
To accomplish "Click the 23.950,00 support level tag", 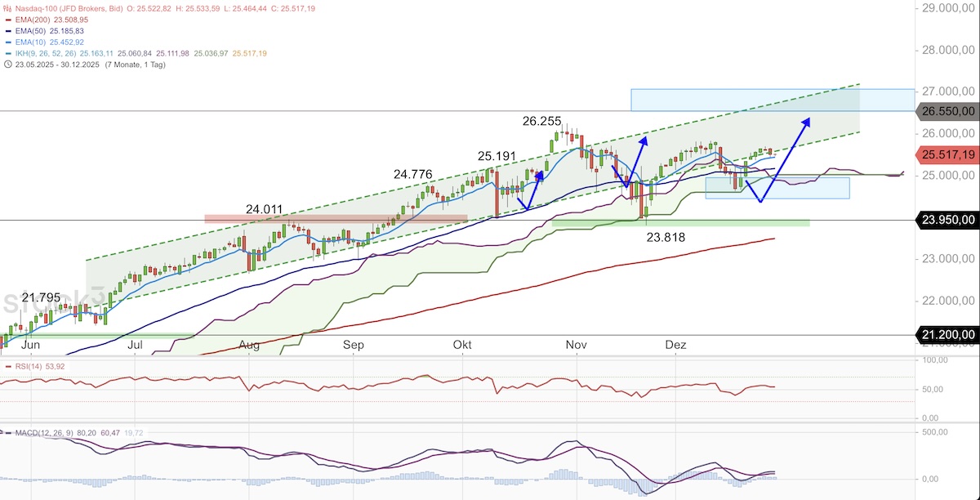I will coord(947,220).
